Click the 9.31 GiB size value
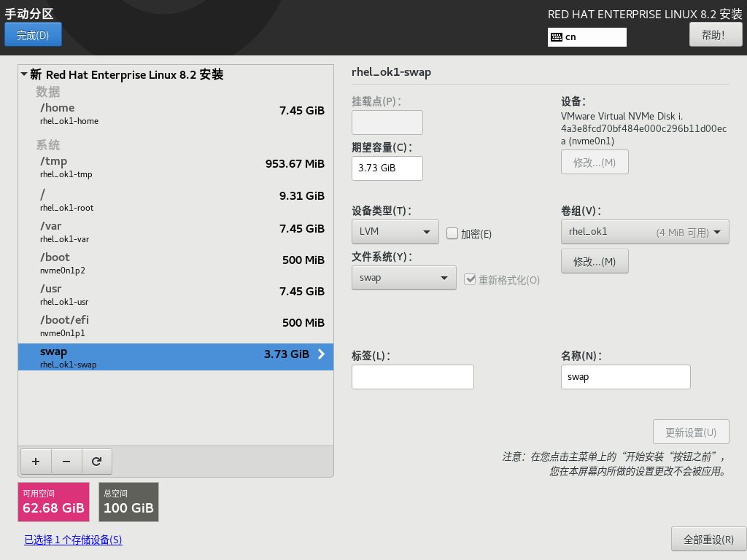The width and height of the screenshot is (747, 560). pyautogui.click(x=301, y=195)
